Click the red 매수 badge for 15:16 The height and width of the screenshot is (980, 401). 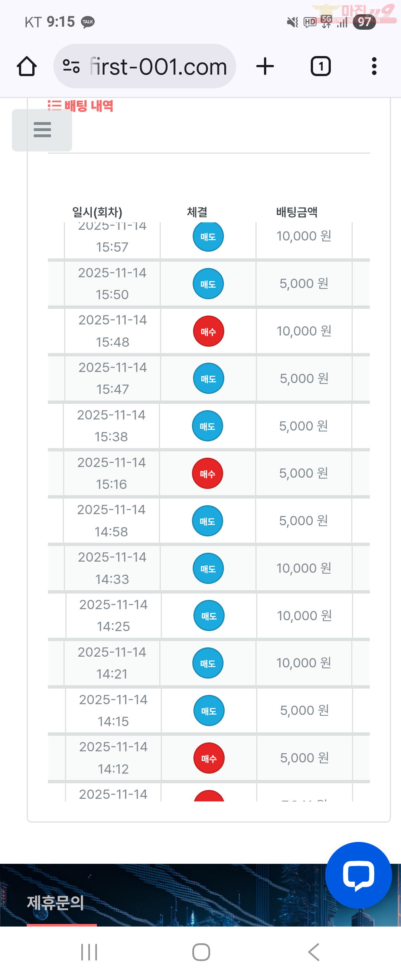pos(207,473)
